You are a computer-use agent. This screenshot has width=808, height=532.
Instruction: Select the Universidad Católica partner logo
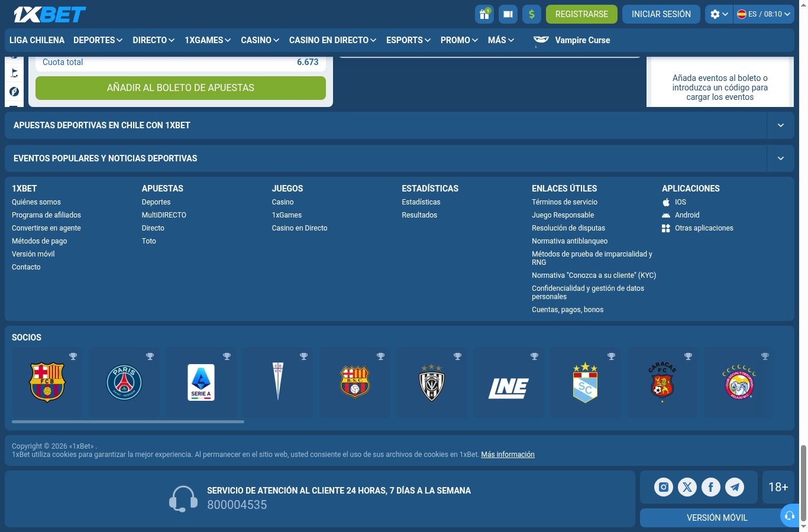278,382
